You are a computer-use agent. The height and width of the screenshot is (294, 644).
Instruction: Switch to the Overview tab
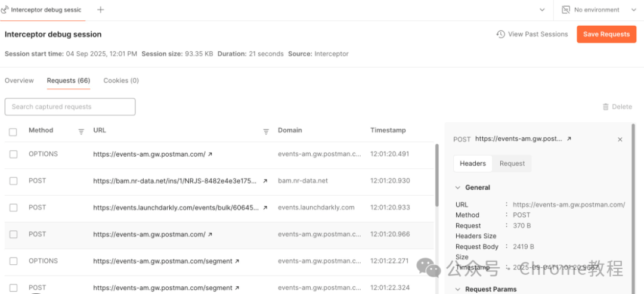pos(19,81)
